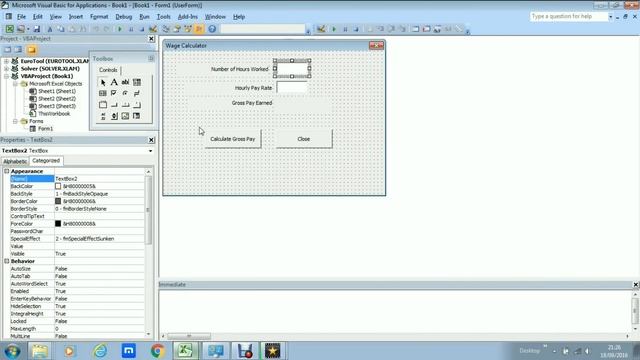Expand the Solver project node

[6, 69]
